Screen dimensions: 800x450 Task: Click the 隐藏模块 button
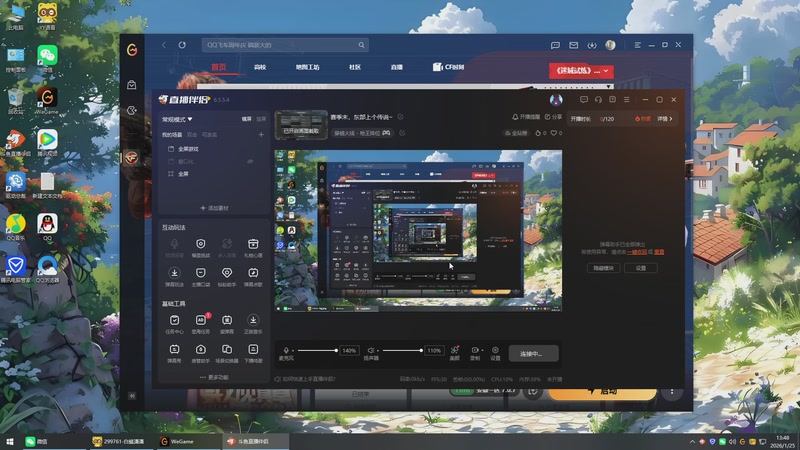(x=604, y=268)
